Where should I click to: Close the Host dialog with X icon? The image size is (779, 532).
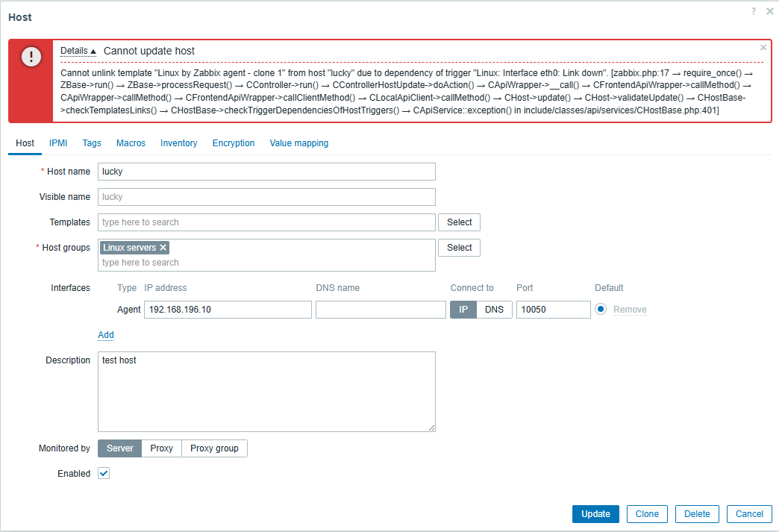[769, 11]
